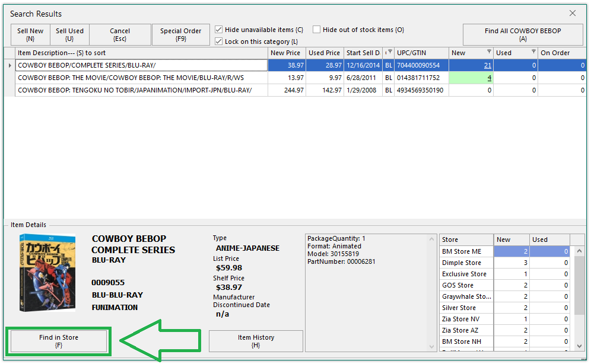Enable Hide out of stock items checkbox

coord(317,30)
